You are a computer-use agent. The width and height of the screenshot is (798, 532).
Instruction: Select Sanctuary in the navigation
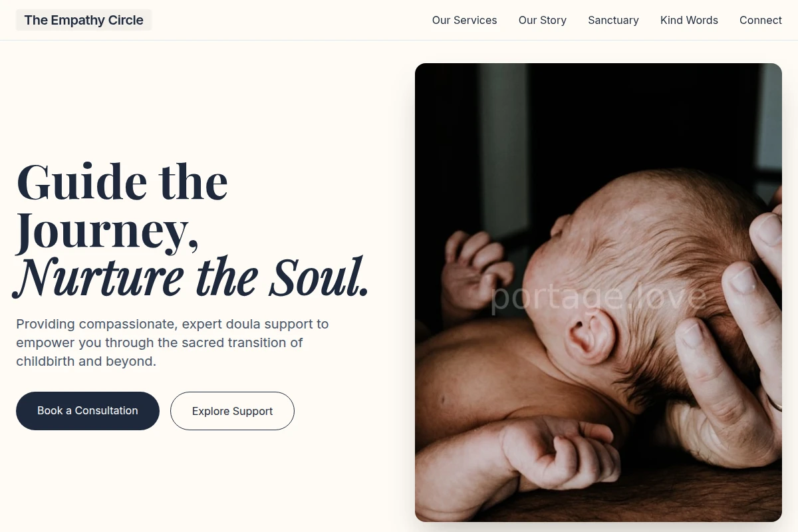coord(613,20)
